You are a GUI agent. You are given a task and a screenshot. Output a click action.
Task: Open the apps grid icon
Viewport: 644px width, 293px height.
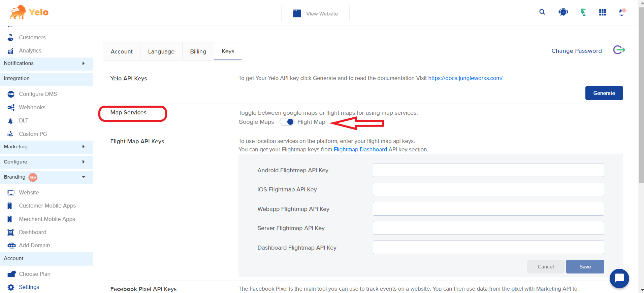(603, 12)
